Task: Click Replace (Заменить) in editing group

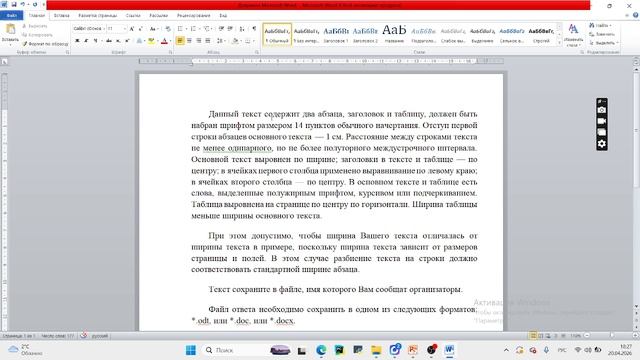Action: click(x=602, y=34)
